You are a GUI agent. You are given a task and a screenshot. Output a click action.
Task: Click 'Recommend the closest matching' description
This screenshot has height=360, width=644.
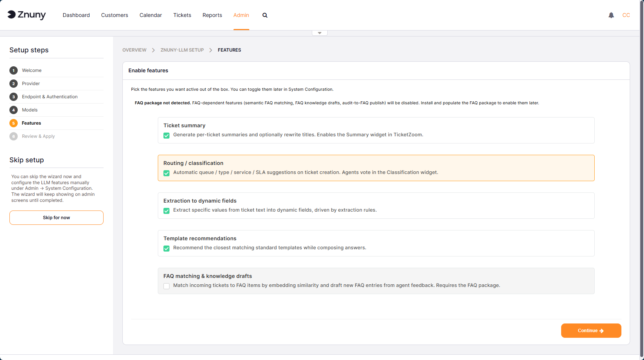[270, 248]
